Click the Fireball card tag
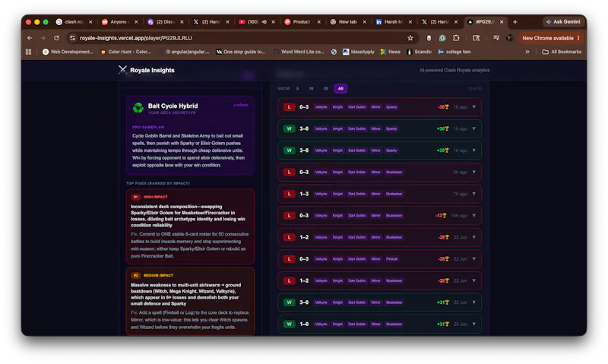This screenshot has height=364, width=608. click(x=391, y=259)
